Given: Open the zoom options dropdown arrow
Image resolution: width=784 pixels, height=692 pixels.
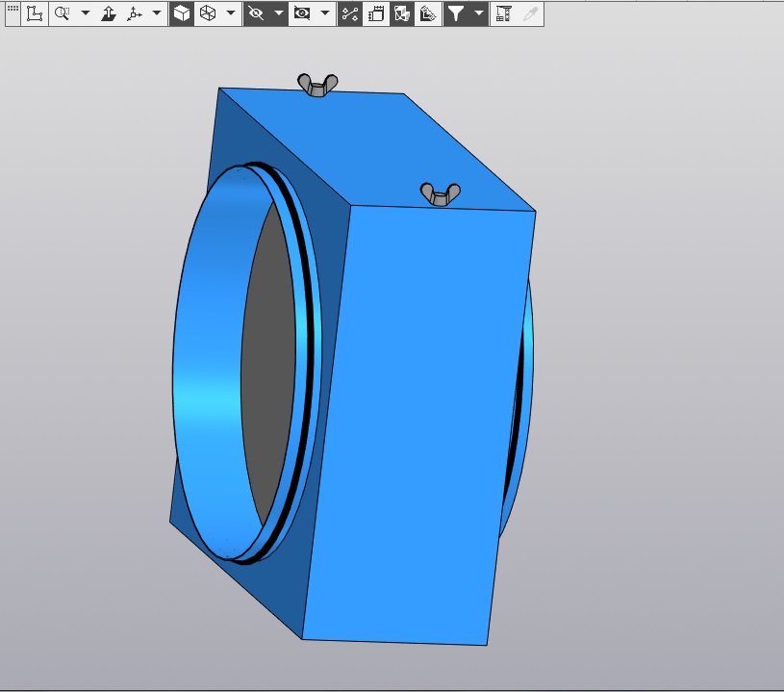Looking at the screenshot, I should 86,13.
